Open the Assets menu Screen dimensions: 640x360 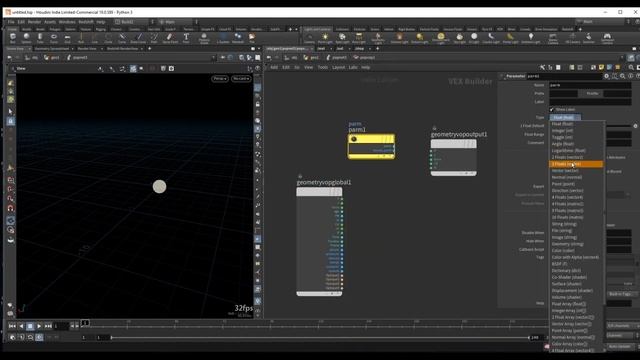pyautogui.click(x=50, y=22)
